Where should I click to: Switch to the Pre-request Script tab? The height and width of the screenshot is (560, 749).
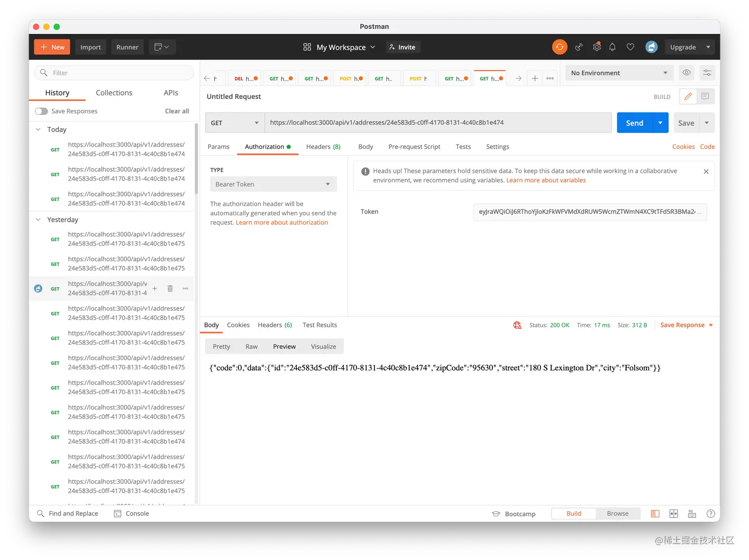click(x=414, y=147)
